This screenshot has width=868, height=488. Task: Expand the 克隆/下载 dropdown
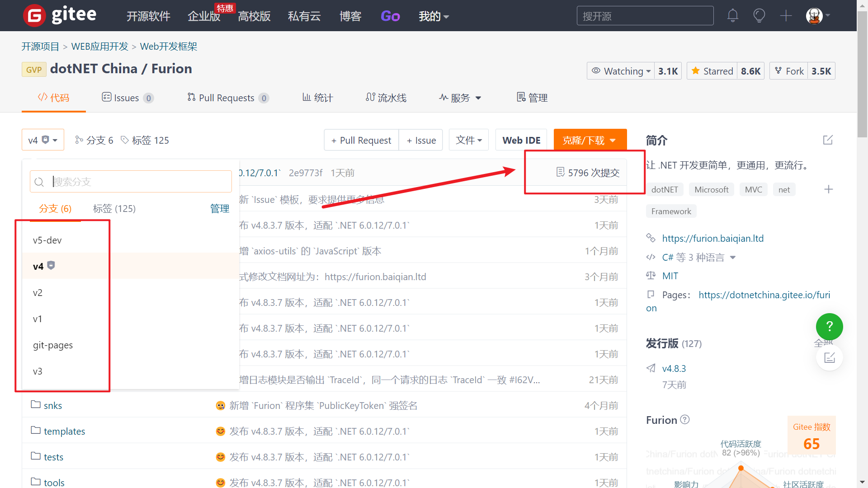pos(590,140)
